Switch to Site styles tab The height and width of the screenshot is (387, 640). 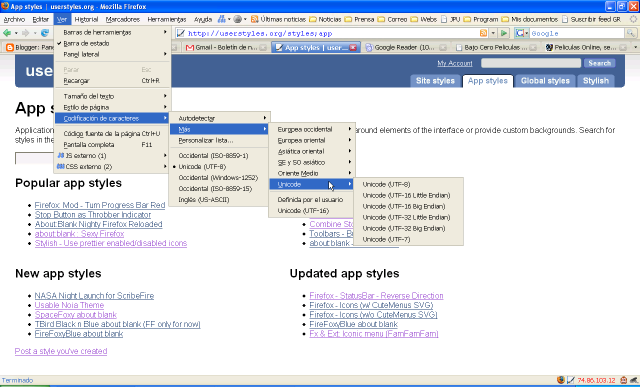pos(435,81)
